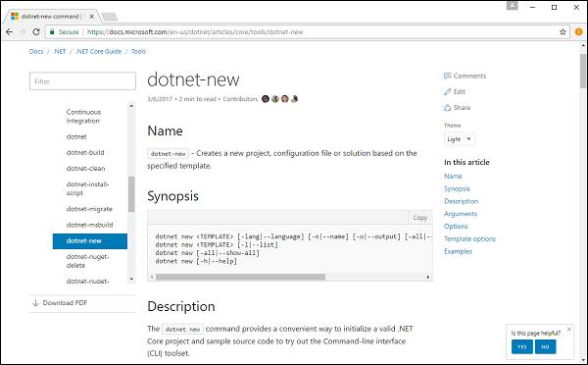Jump to Description in article links
This screenshot has width=588, height=365.
(461, 201)
